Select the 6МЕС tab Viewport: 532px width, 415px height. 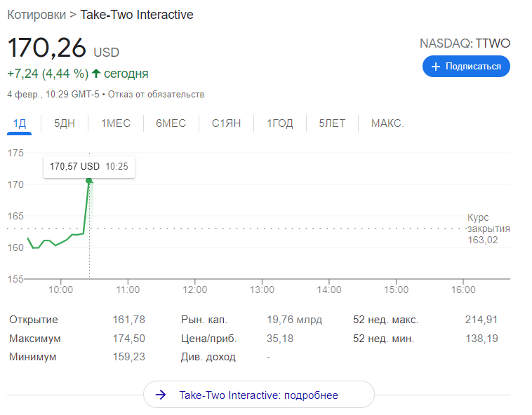(x=171, y=123)
